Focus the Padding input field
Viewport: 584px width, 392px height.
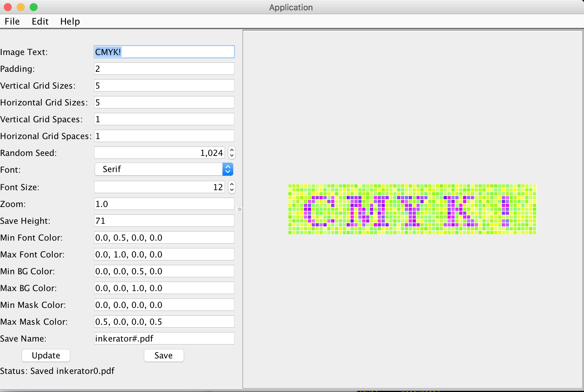(164, 69)
